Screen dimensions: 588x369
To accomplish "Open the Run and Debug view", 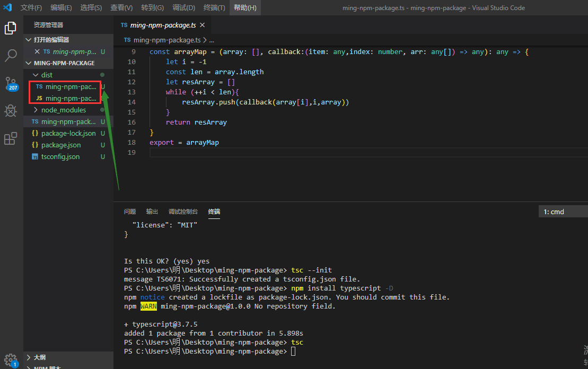I will click(11, 111).
